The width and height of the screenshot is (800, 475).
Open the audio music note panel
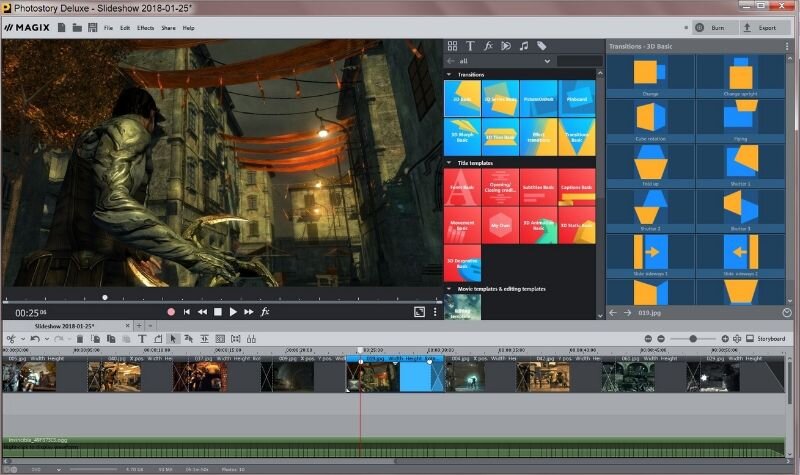point(523,46)
